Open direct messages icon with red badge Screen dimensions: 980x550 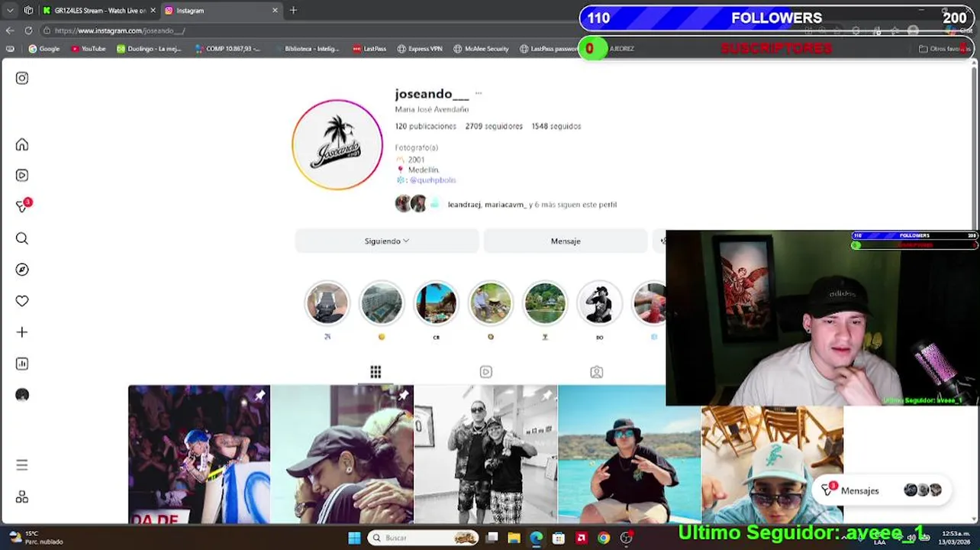(23, 206)
